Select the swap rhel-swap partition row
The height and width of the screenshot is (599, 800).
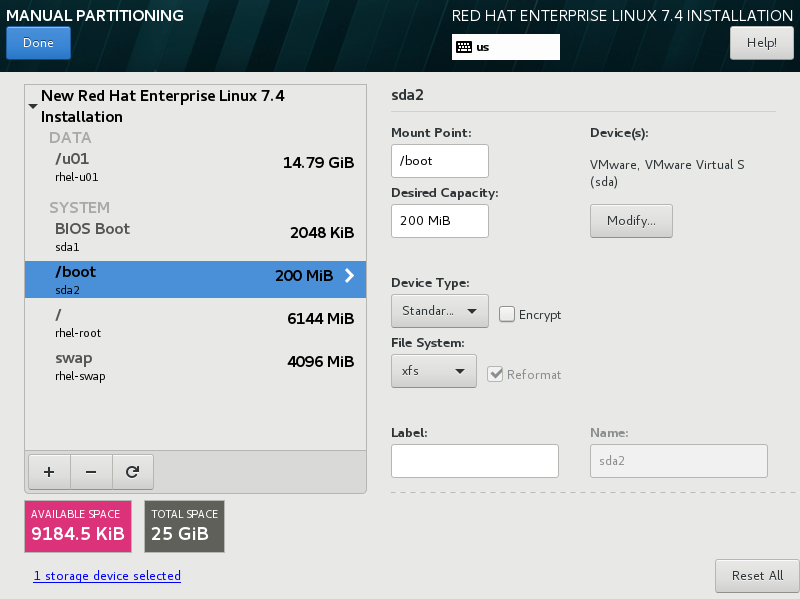195,366
